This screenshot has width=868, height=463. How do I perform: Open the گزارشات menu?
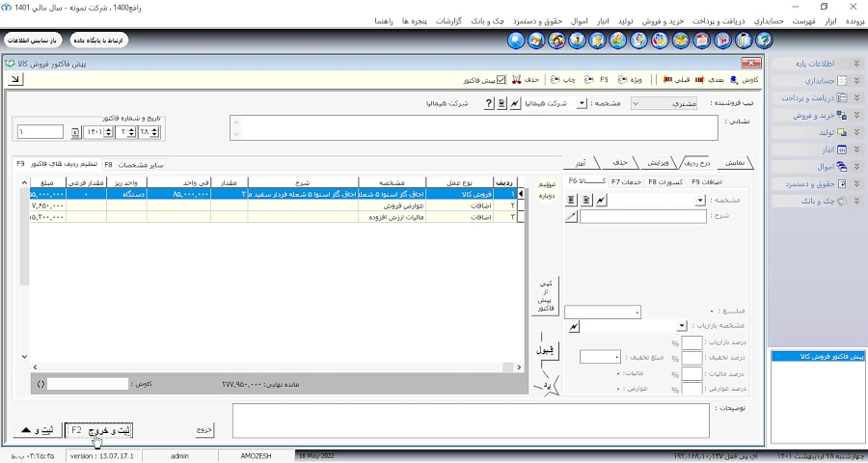point(448,21)
